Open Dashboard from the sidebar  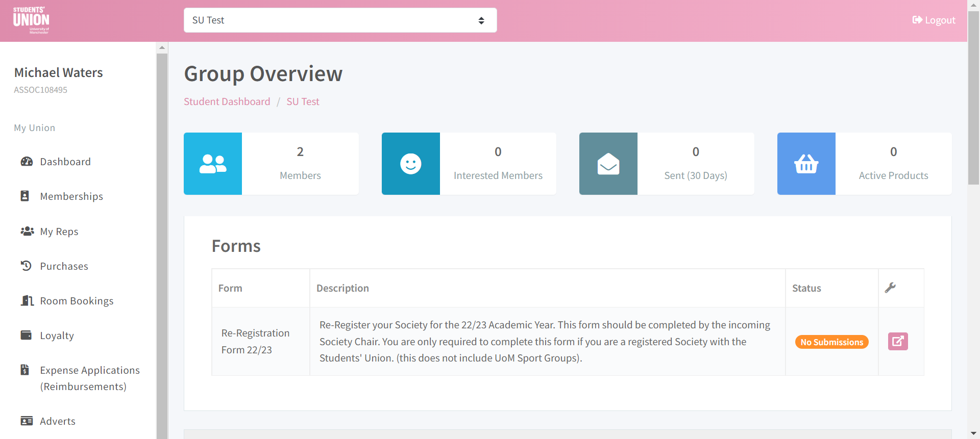click(x=65, y=162)
